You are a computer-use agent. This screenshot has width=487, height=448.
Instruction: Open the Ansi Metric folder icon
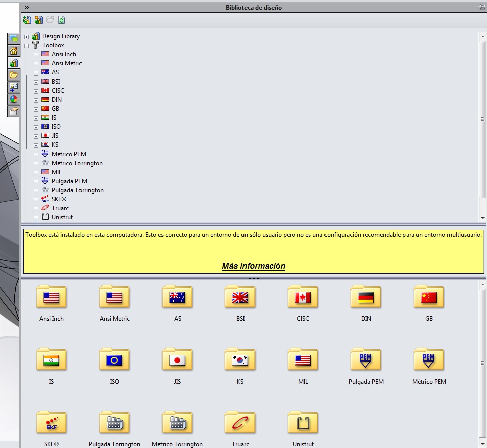pyautogui.click(x=114, y=296)
